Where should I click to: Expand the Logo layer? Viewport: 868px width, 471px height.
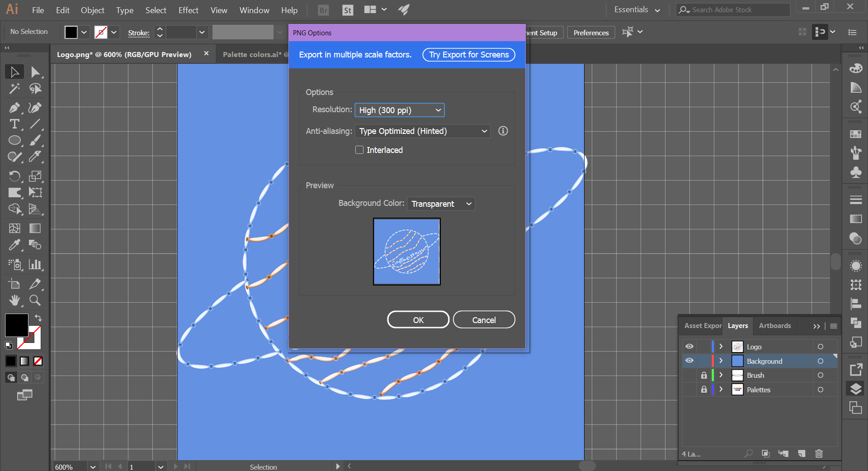point(721,347)
